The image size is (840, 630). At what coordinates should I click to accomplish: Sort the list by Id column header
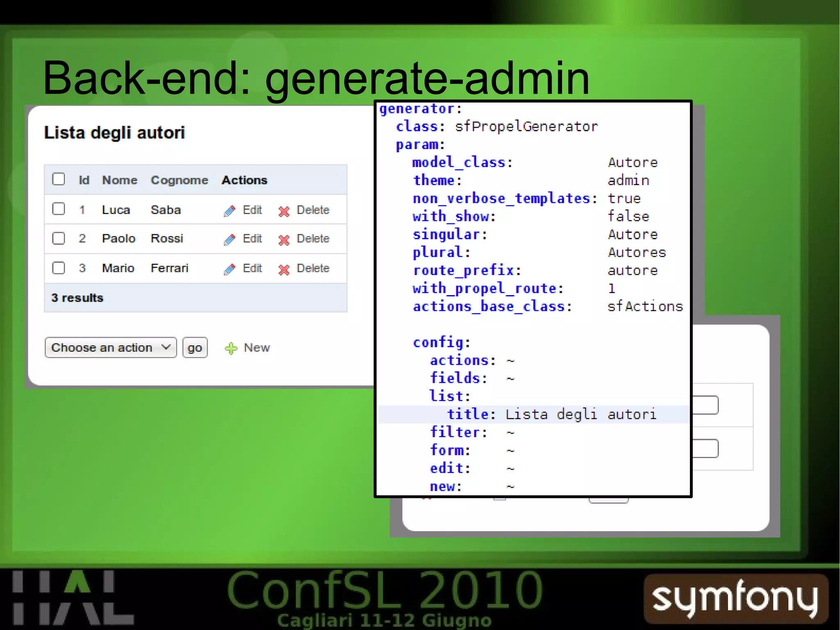click(84, 180)
